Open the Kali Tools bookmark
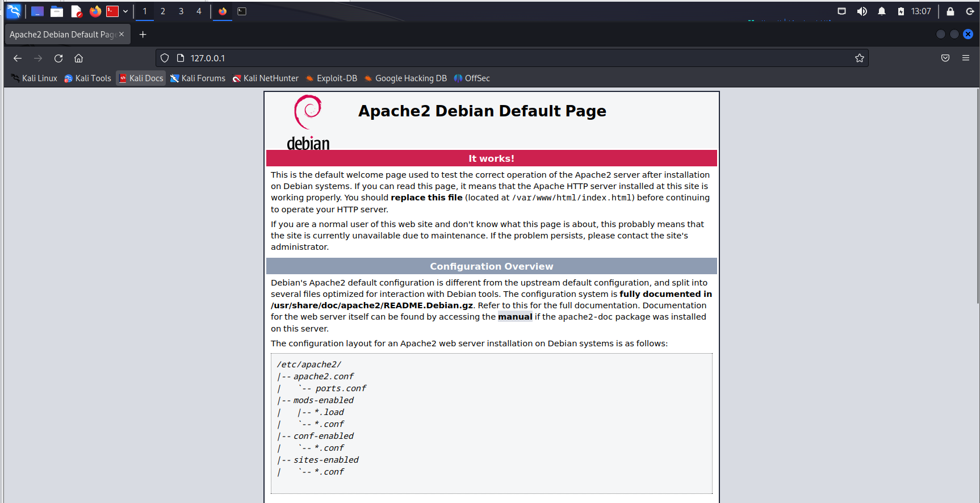 click(x=87, y=78)
